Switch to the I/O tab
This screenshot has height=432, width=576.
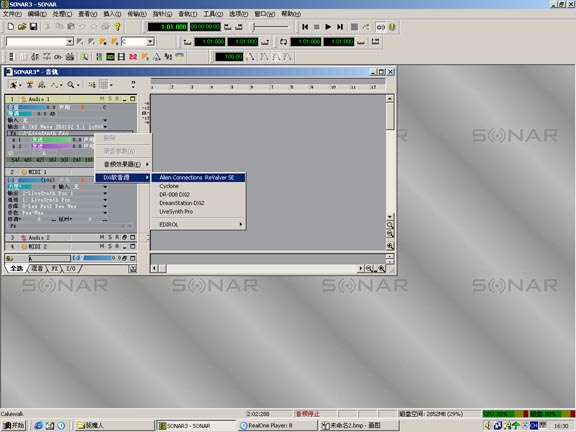coord(71,269)
